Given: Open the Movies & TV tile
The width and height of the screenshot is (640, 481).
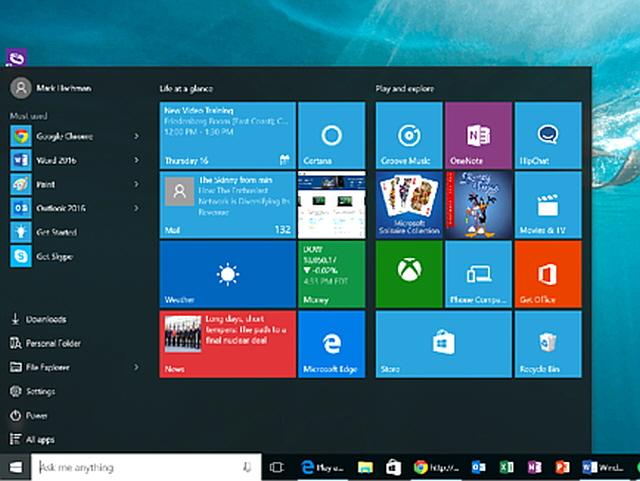Looking at the screenshot, I should coord(548,205).
